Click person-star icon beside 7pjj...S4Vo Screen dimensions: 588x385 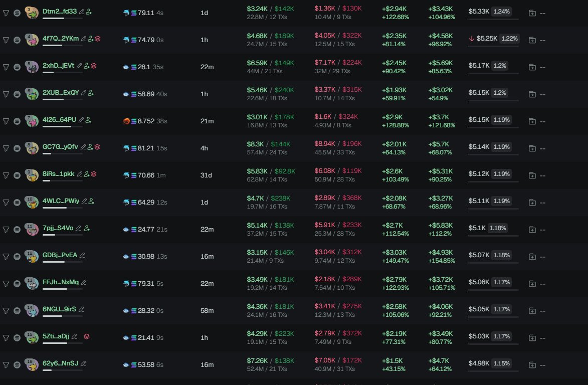coord(87,228)
